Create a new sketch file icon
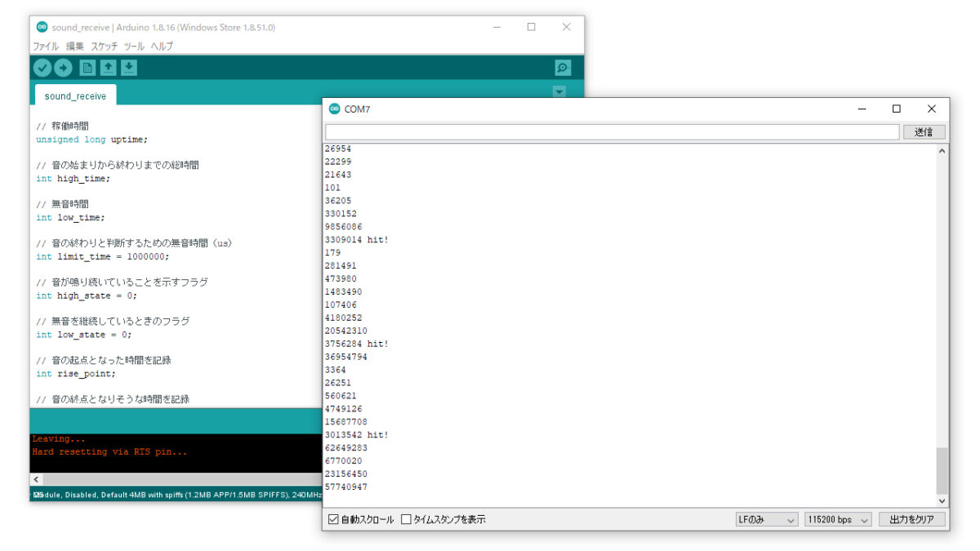 point(87,69)
